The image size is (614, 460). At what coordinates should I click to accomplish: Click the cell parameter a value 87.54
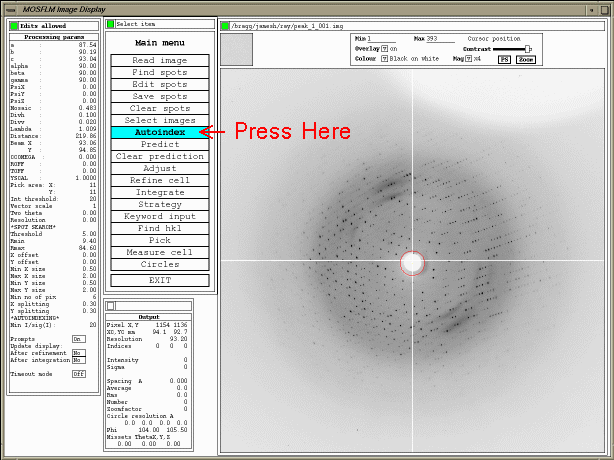[88, 45]
